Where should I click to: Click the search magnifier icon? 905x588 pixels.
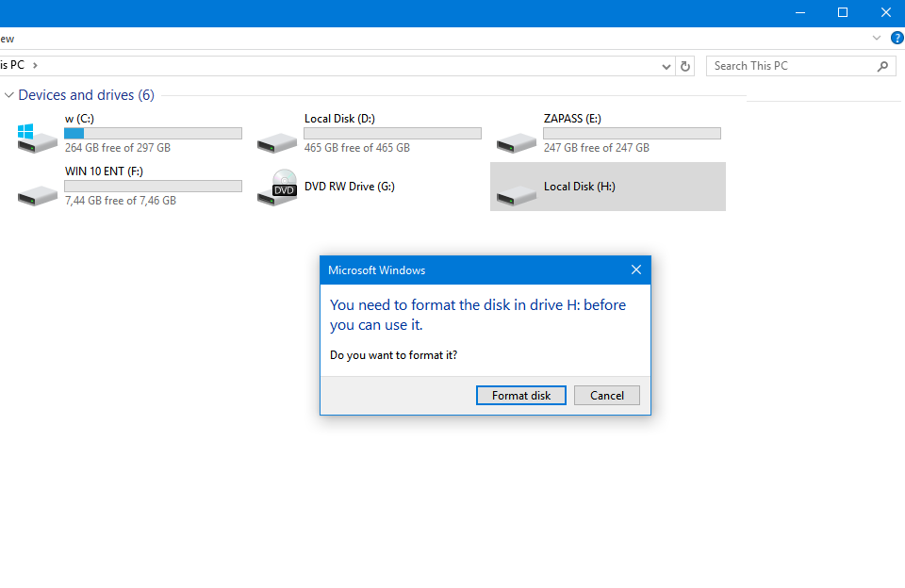883,66
